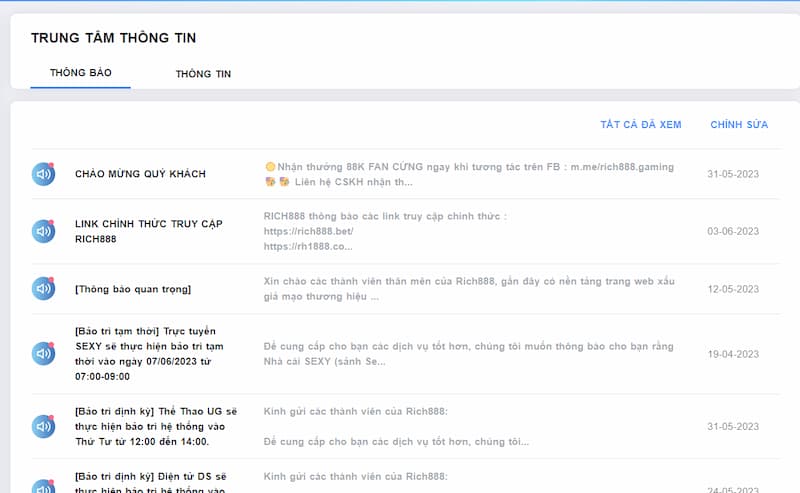
Task: Mark all as read with TẤT CẢ ĐÃ XEM
Action: 640,125
